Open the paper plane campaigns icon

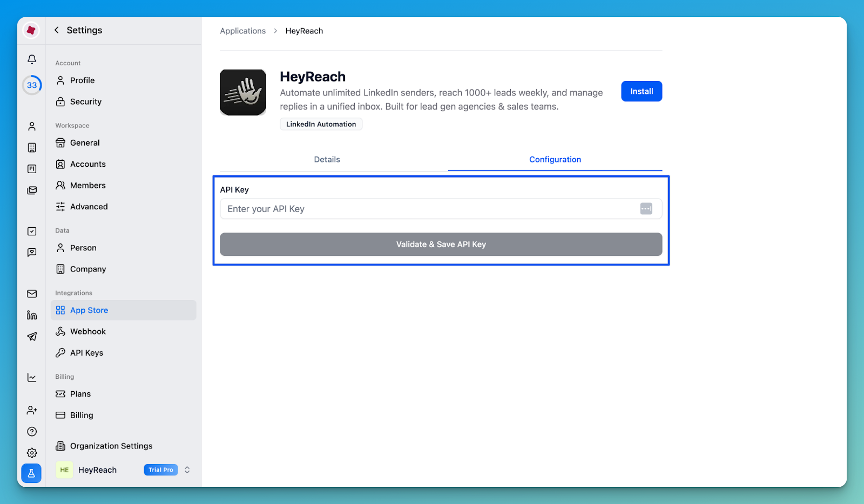(32, 336)
